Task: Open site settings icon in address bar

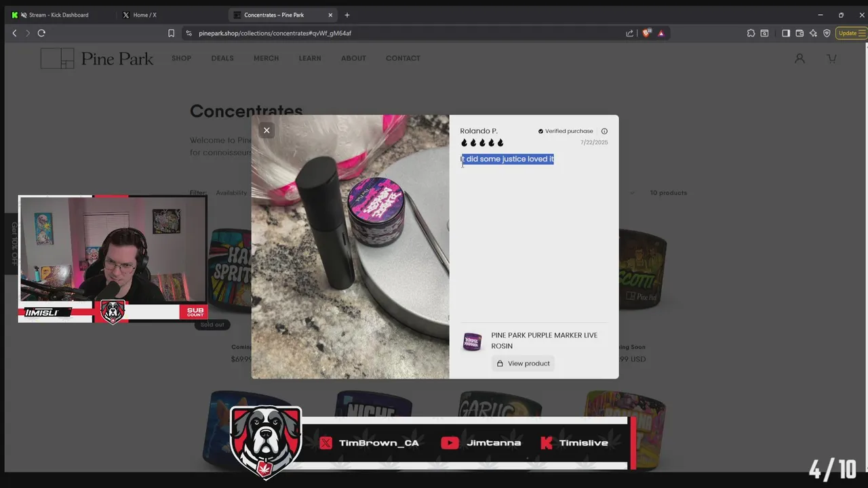Action: [x=189, y=33]
